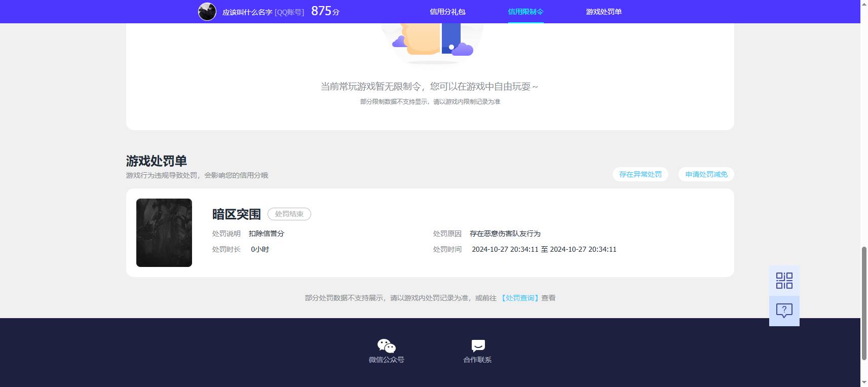Screen dimensions: 868x387
Task: Click the WeChat 微信公众号 icon
Action: [386, 346]
